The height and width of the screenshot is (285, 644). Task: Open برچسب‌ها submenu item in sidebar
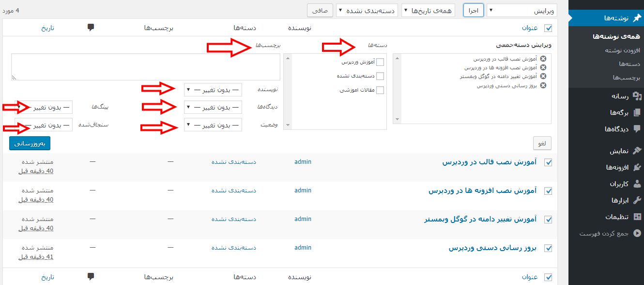click(x=627, y=77)
